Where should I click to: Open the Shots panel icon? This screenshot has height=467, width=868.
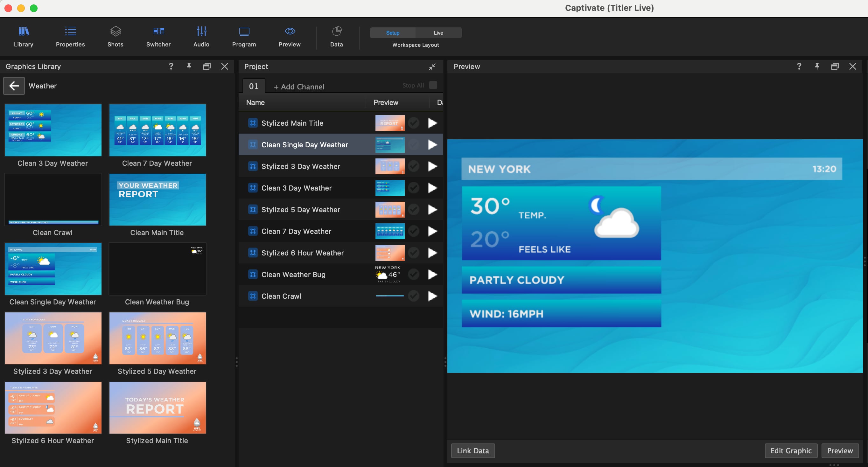(x=115, y=37)
